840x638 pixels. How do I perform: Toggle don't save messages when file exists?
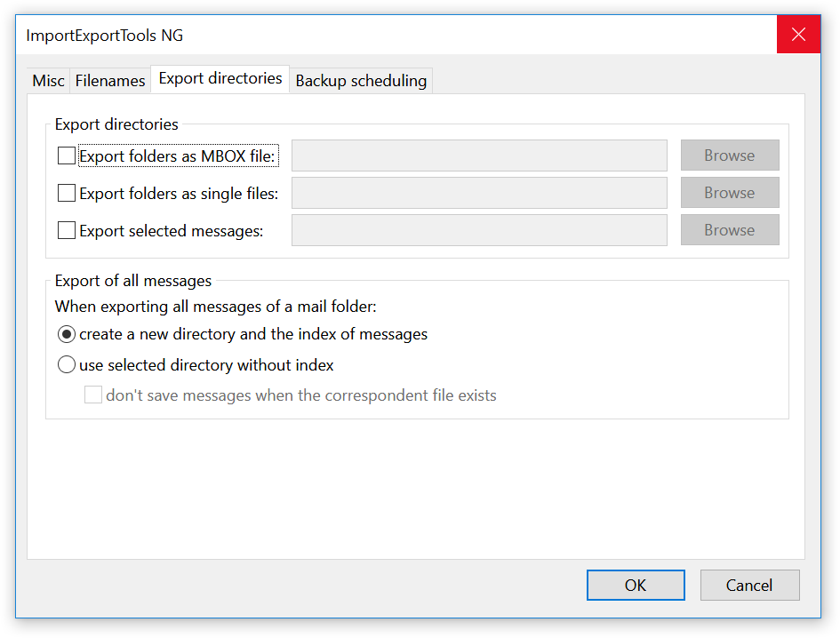click(93, 395)
